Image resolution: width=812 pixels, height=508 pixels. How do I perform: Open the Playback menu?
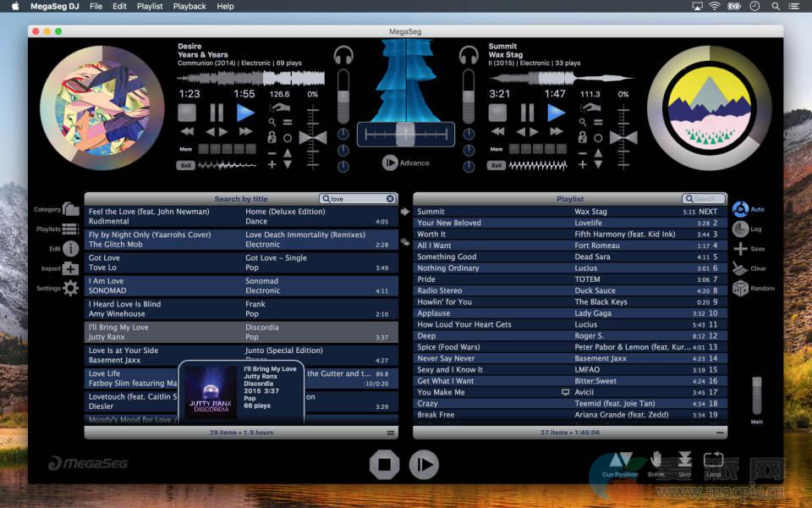pyautogui.click(x=189, y=6)
